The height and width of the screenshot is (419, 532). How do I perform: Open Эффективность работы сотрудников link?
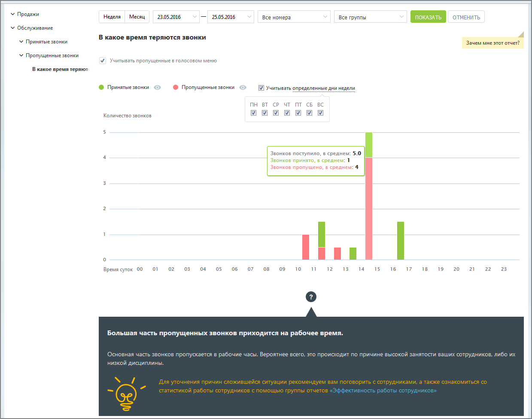(x=383, y=391)
